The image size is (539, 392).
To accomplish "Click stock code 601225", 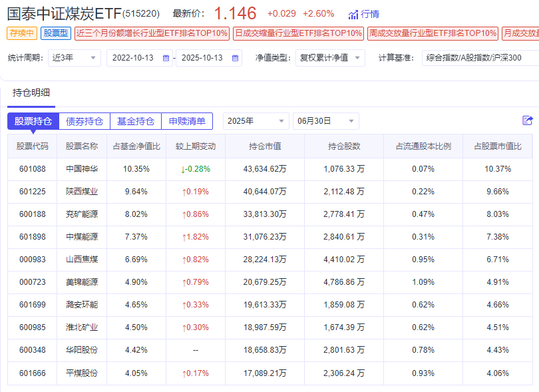I will point(33,192).
